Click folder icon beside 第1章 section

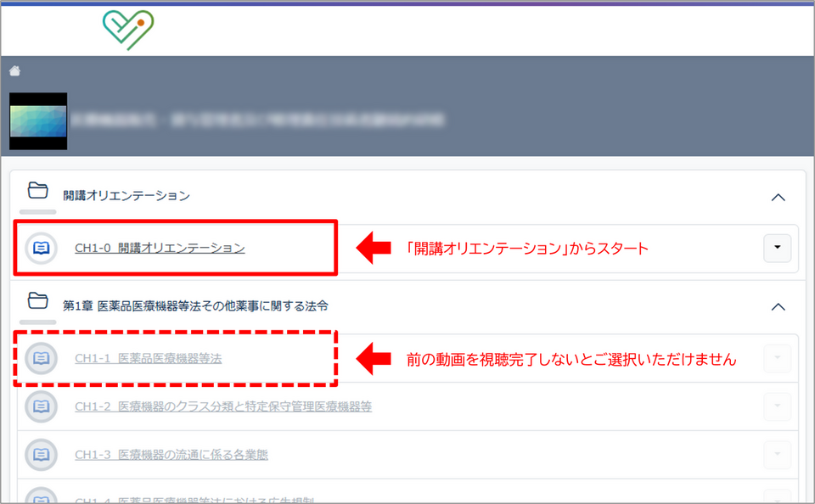(37, 300)
